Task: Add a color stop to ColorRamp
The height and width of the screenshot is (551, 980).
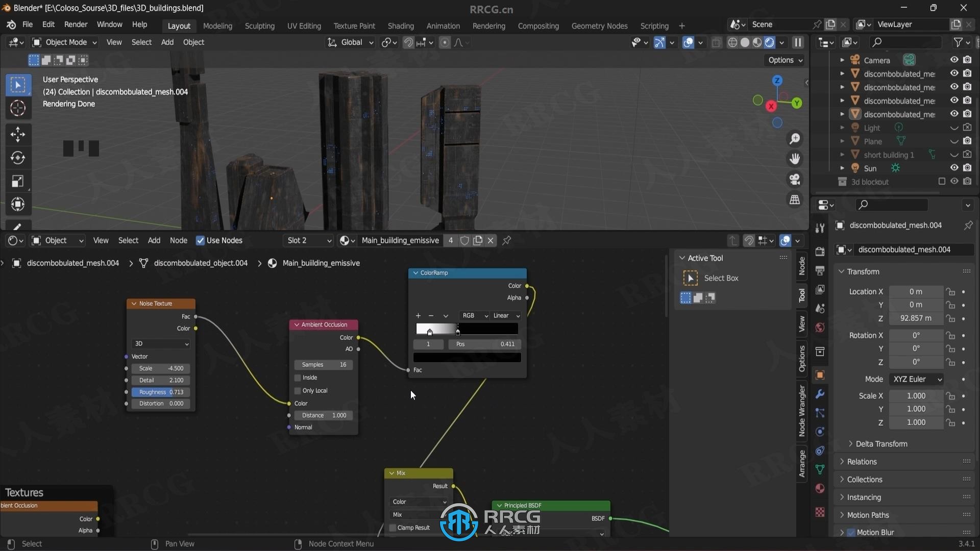Action: point(418,316)
